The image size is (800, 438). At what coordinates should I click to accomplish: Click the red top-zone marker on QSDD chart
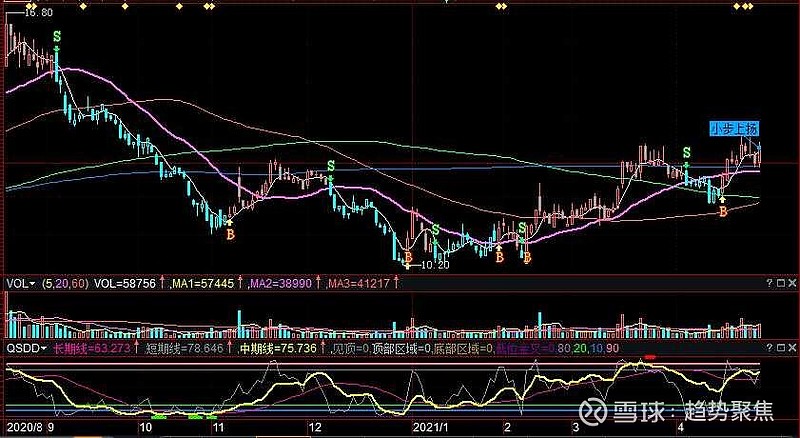click(649, 357)
